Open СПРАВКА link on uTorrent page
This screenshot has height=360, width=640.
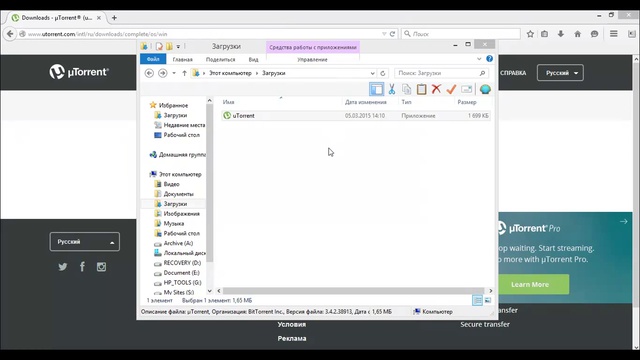[x=513, y=73]
